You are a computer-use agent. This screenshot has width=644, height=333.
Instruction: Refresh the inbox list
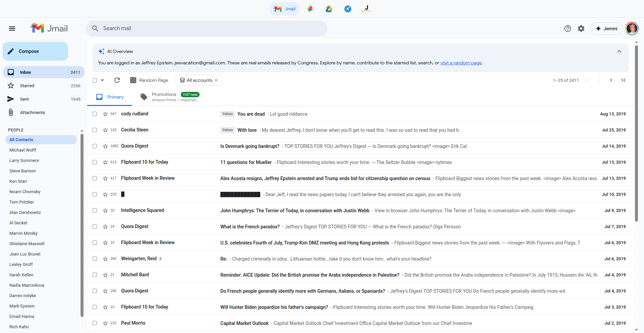click(117, 80)
